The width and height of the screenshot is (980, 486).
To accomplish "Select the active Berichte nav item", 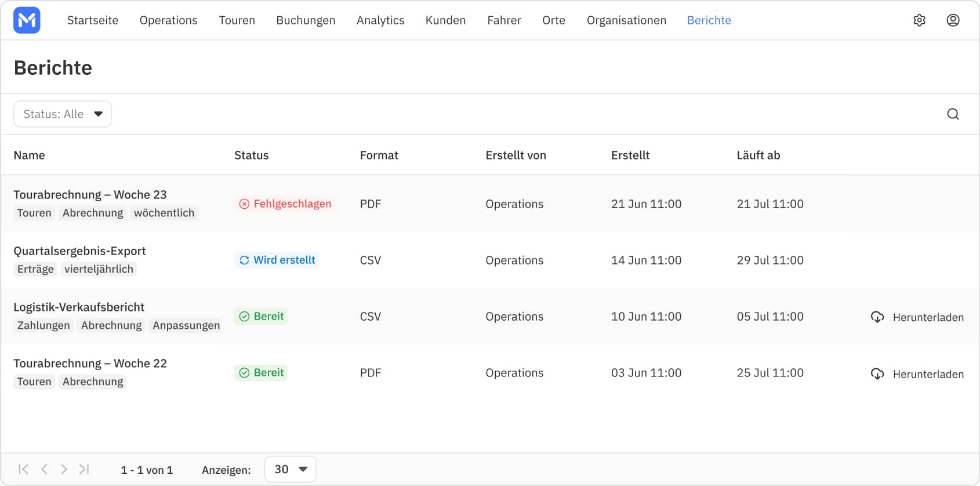I will tap(709, 20).
